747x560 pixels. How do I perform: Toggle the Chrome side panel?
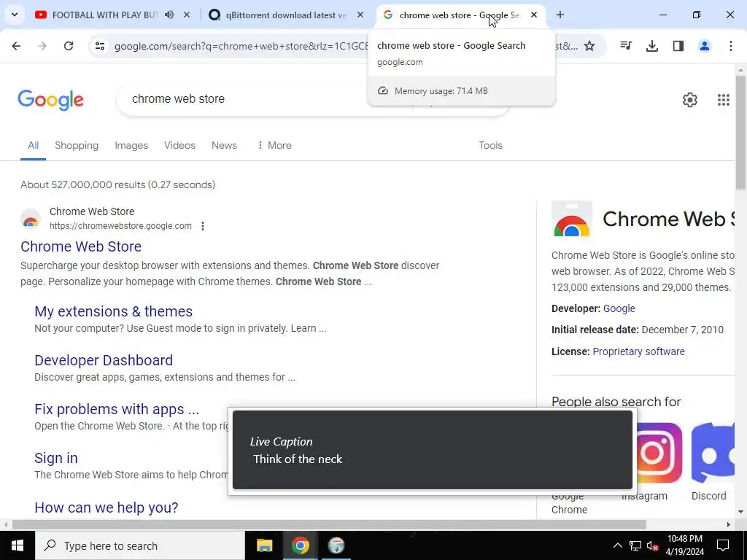tap(678, 46)
